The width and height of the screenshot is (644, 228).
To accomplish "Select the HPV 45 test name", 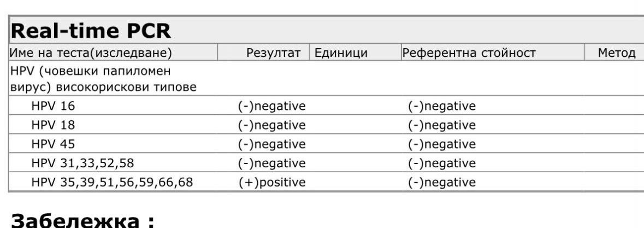I will click(x=54, y=144).
